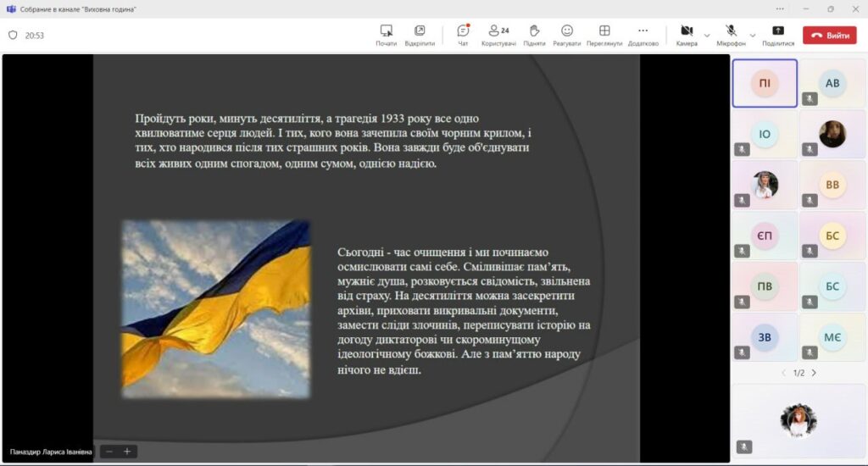
Task: Go to next page of participant tiles
Action: pos(814,373)
